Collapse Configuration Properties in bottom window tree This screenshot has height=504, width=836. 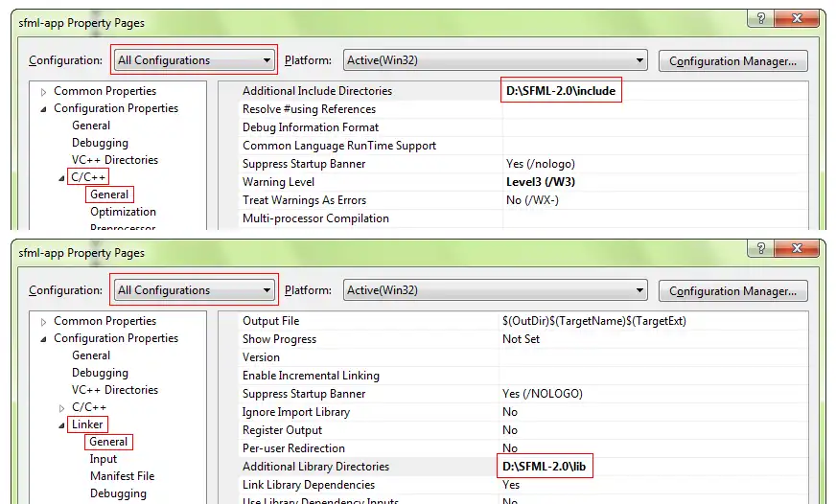tap(44, 339)
